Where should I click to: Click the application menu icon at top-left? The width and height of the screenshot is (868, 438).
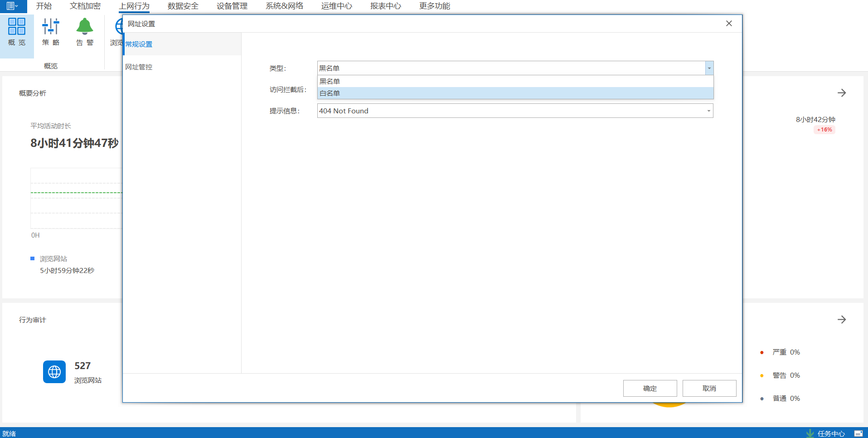[x=12, y=6]
